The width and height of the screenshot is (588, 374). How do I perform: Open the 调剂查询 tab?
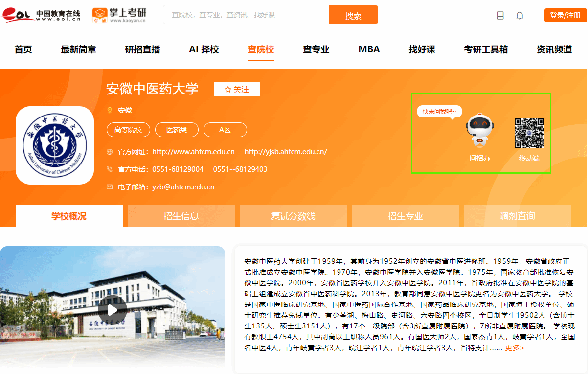(517, 216)
